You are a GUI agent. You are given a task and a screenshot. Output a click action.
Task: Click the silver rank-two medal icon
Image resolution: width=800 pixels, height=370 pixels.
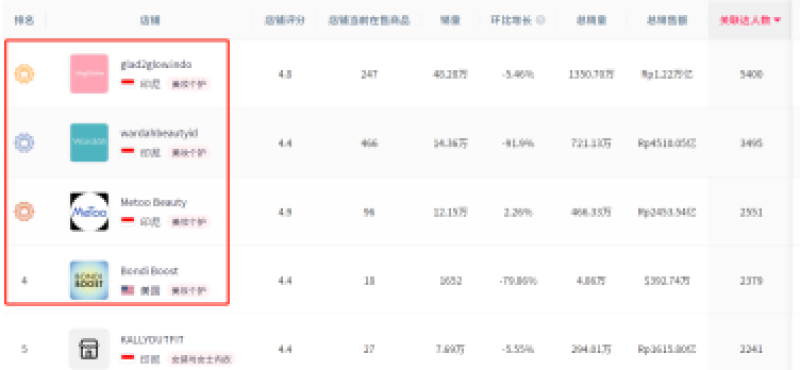click(24, 142)
